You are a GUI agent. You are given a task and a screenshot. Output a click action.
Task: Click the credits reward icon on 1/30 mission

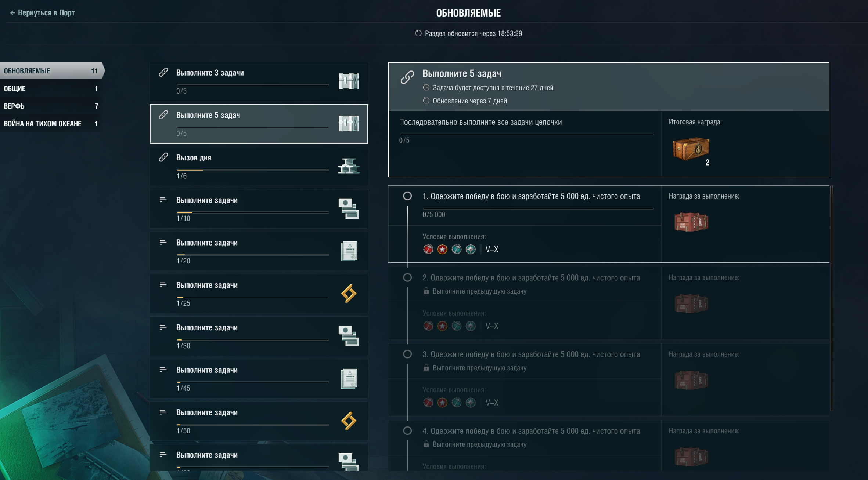[349, 336]
